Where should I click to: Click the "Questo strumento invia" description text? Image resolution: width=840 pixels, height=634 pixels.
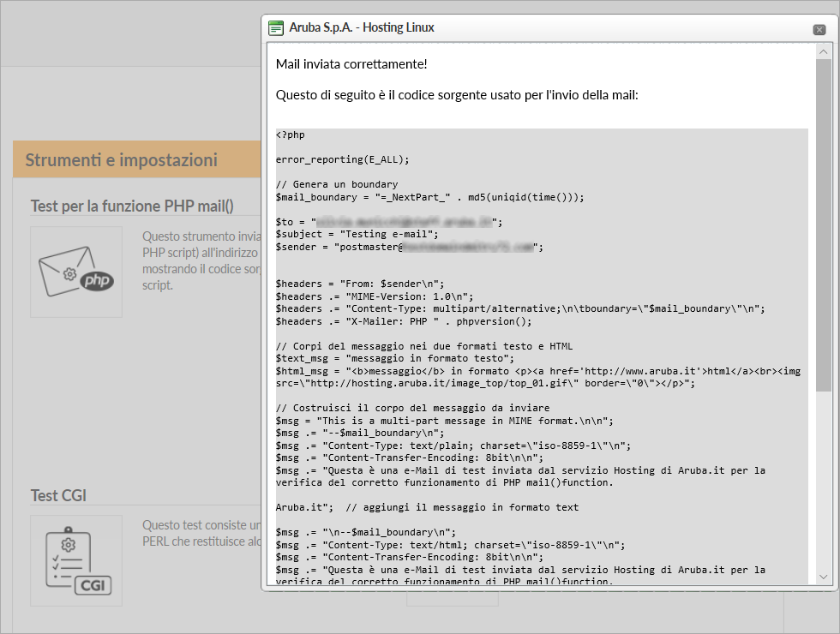(201, 260)
